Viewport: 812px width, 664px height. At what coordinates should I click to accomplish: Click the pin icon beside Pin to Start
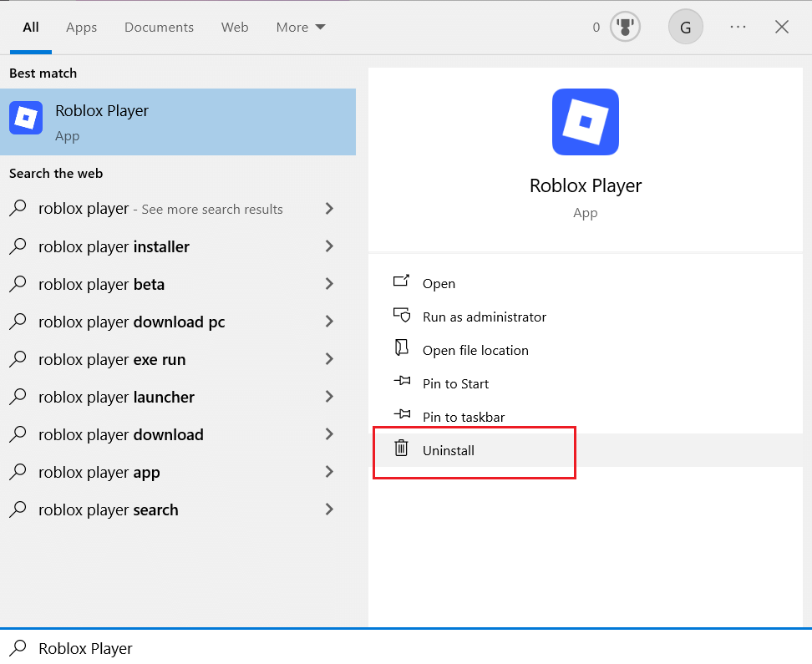pos(401,381)
